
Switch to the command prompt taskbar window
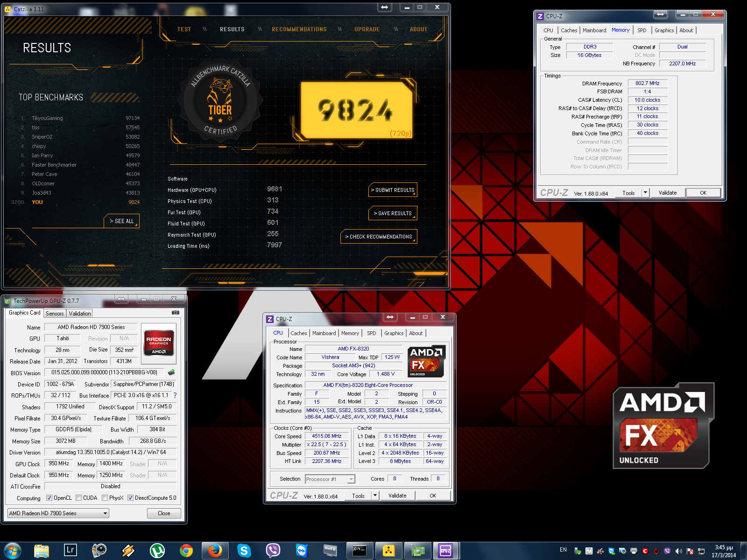point(359,551)
